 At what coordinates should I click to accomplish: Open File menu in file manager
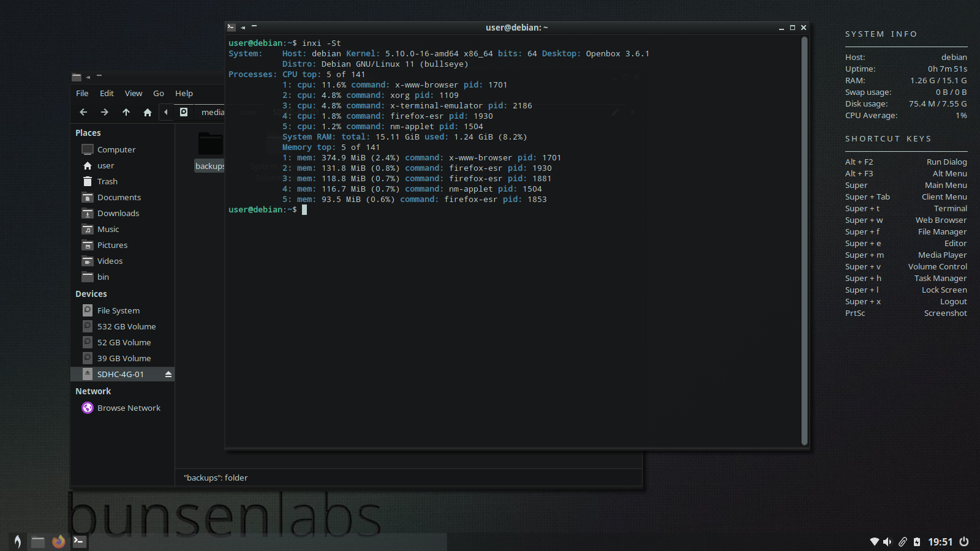(82, 93)
